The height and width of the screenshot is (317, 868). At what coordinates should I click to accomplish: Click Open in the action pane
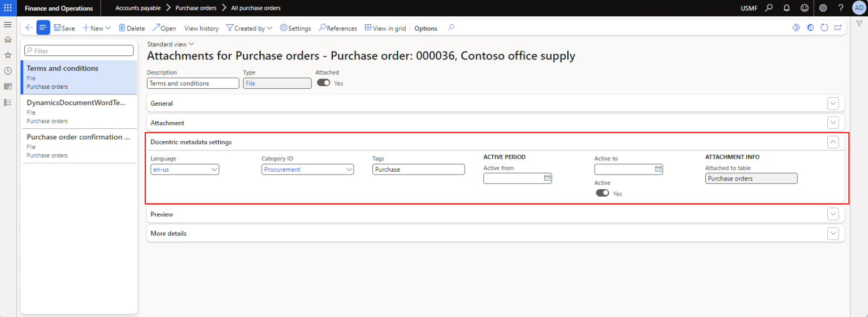pos(164,28)
